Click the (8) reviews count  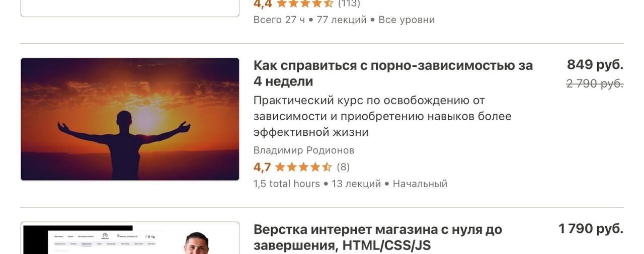tap(343, 167)
